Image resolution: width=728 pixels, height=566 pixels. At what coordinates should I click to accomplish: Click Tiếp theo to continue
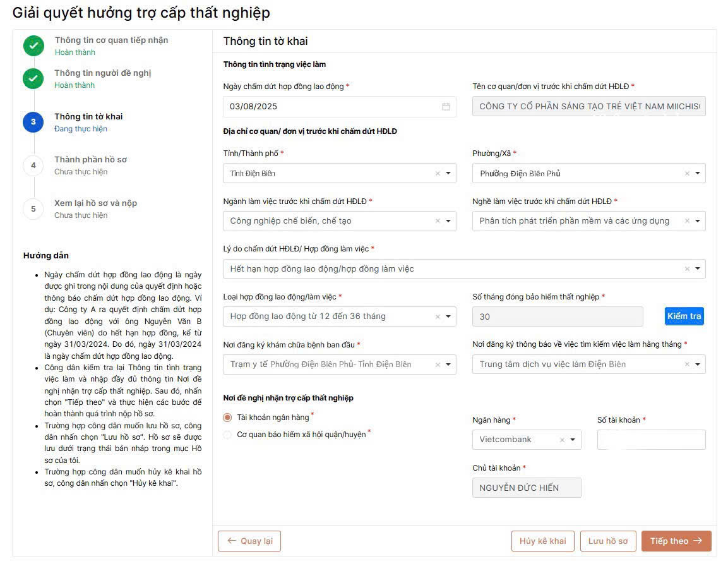click(676, 541)
